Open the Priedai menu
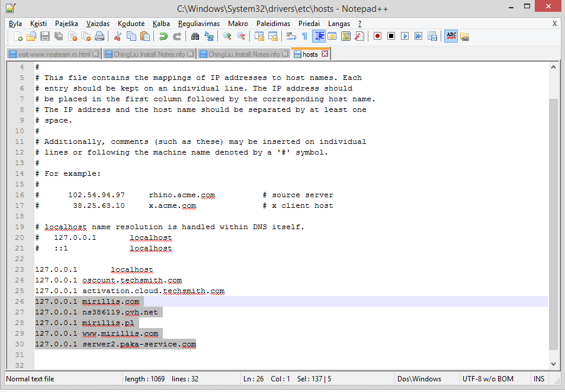The height and width of the screenshot is (392, 565). (309, 24)
